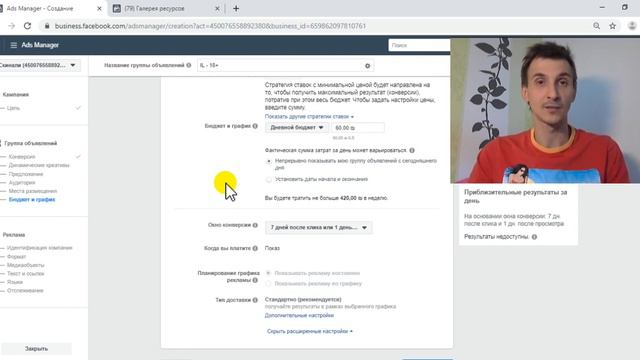The image size is (640, 360).
Task: Open the ad account selector dropdown
Action: coord(39,65)
